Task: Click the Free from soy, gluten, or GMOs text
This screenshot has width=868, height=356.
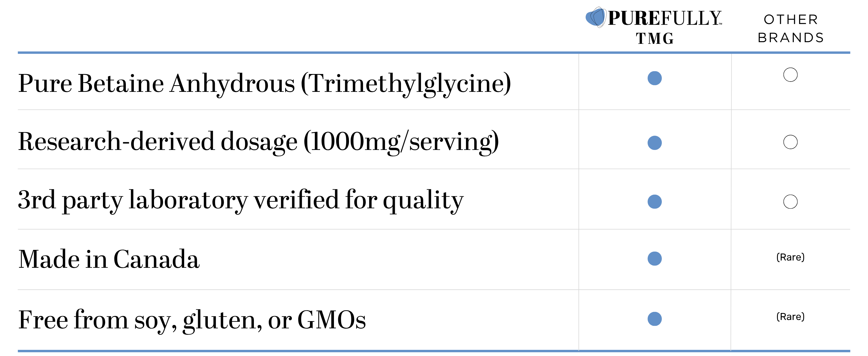Action: [192, 320]
